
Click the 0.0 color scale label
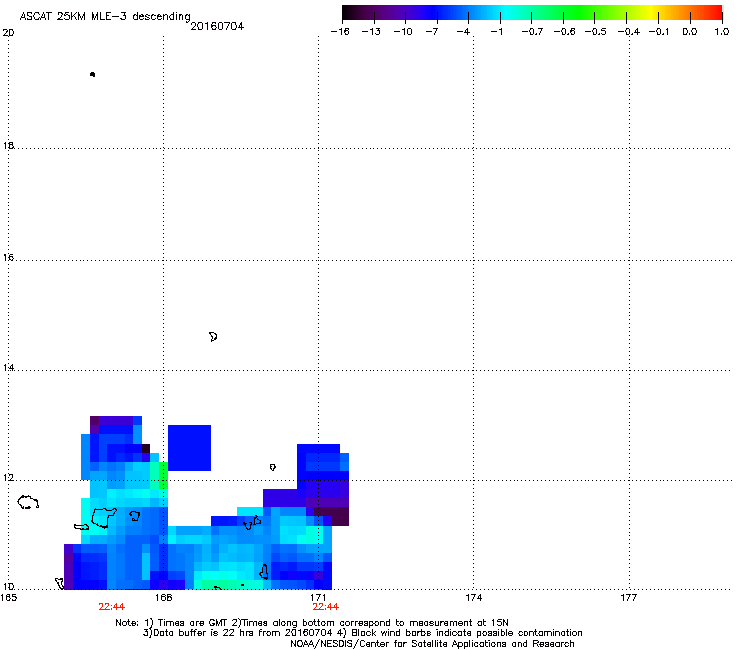pyautogui.click(x=690, y=32)
